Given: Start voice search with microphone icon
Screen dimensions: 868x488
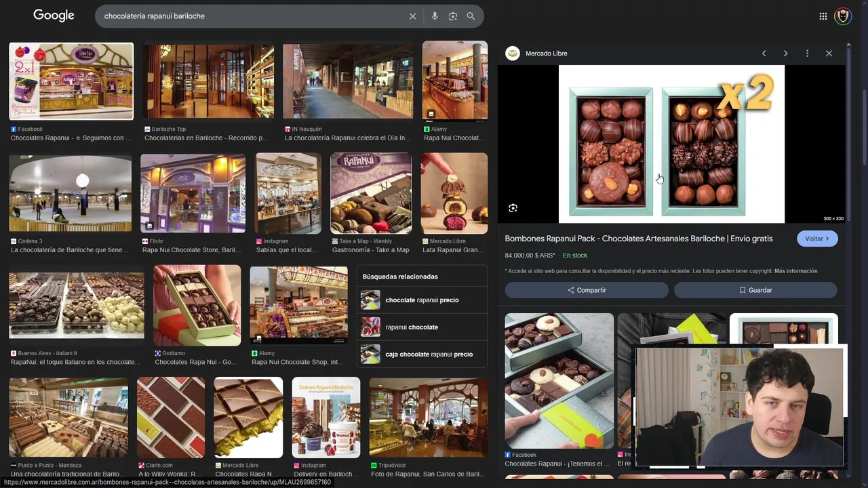Looking at the screenshot, I should 435,16.
